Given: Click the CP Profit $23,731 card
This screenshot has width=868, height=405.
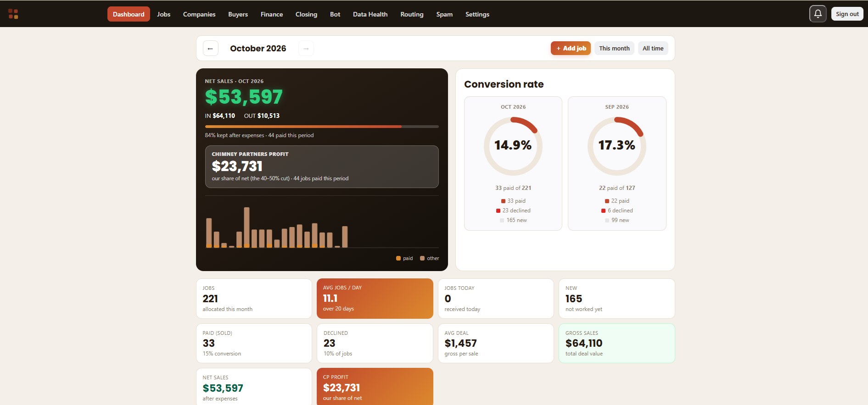Looking at the screenshot, I should point(375,387).
